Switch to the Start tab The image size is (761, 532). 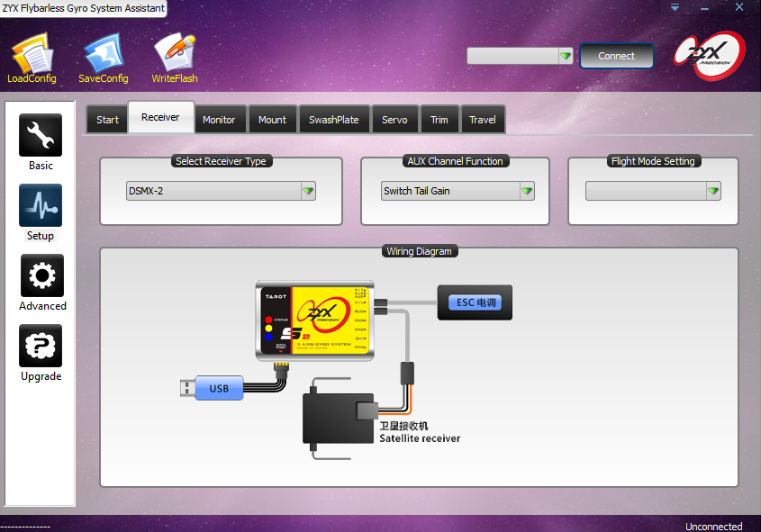click(x=107, y=120)
